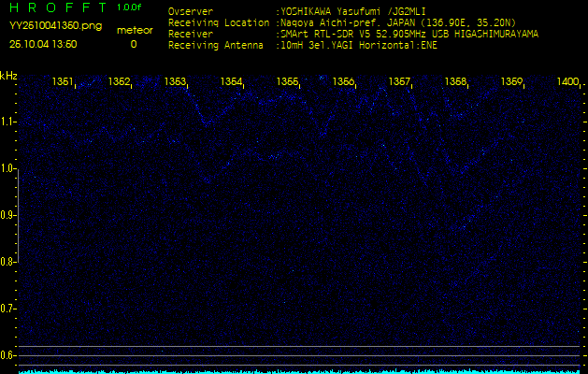Click the 0.6 kHz frequency axis label
The height and width of the screenshot is (374, 588).
tap(8, 355)
